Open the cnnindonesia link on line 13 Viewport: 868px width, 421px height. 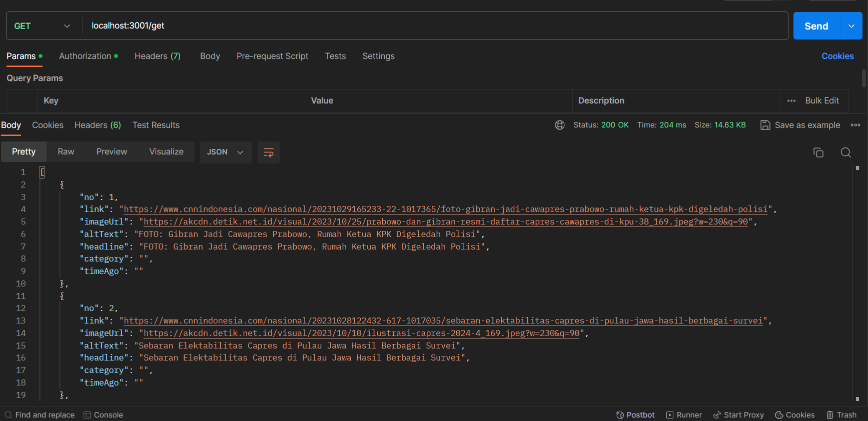[443, 320]
